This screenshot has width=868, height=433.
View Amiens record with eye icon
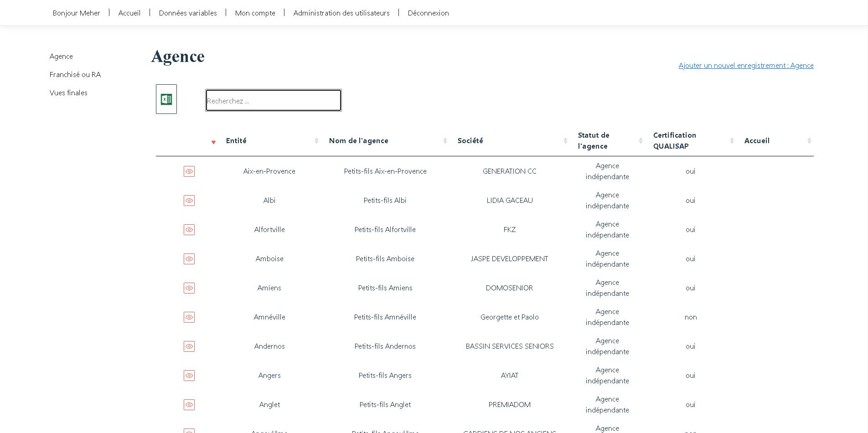189,288
